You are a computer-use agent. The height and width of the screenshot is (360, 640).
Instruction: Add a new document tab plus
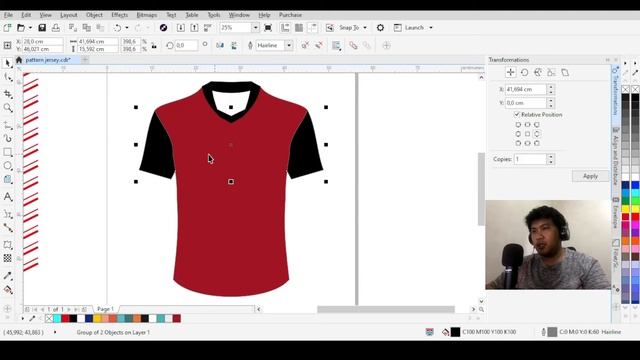(x=84, y=60)
